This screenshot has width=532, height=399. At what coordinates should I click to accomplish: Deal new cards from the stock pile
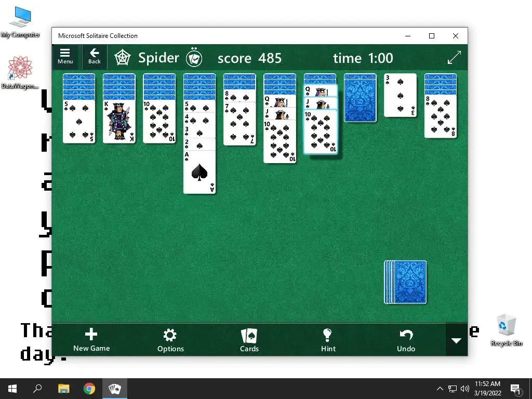(405, 282)
